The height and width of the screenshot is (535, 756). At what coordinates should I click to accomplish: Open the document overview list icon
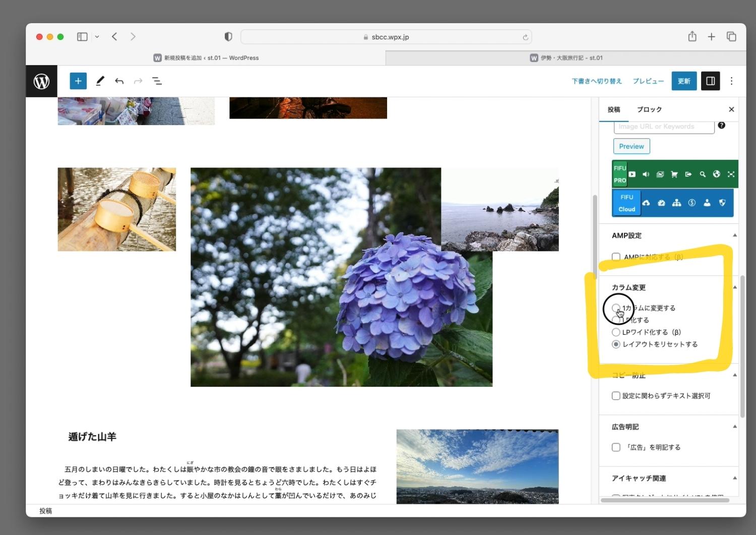tap(157, 81)
